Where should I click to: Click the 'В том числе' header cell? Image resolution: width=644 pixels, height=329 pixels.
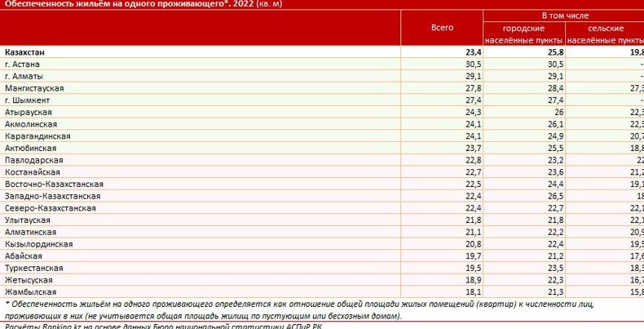[563, 16]
